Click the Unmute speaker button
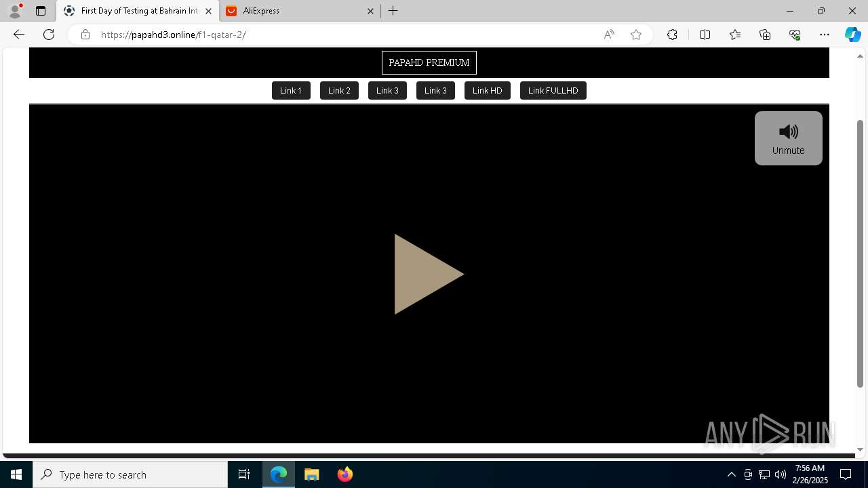 (788, 138)
